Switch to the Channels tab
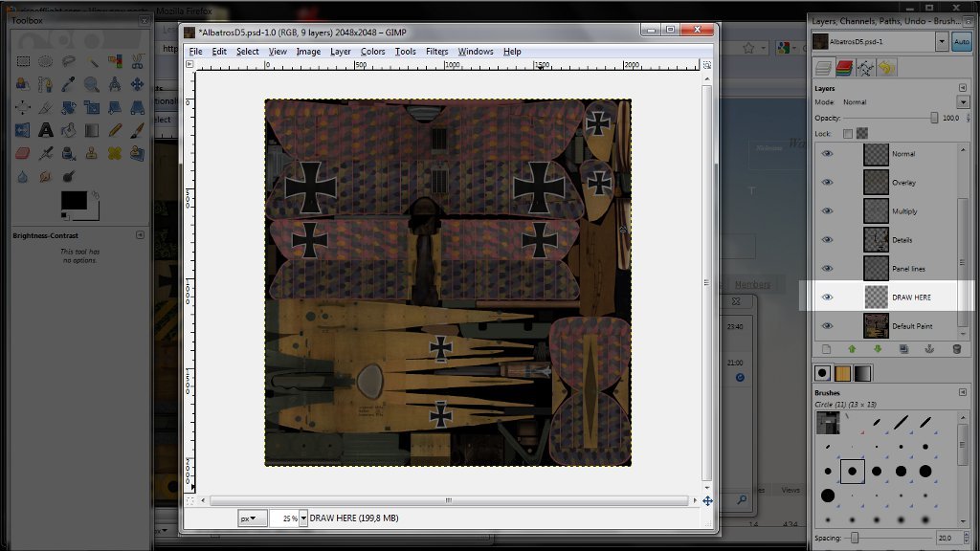This screenshot has height=551, width=980. (844, 68)
